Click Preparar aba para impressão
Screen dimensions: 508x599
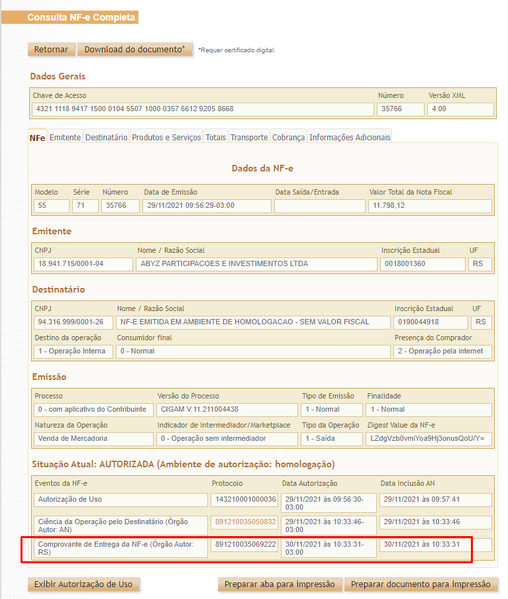point(280,584)
